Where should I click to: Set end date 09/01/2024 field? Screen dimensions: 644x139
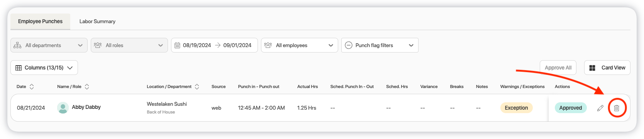click(x=237, y=45)
